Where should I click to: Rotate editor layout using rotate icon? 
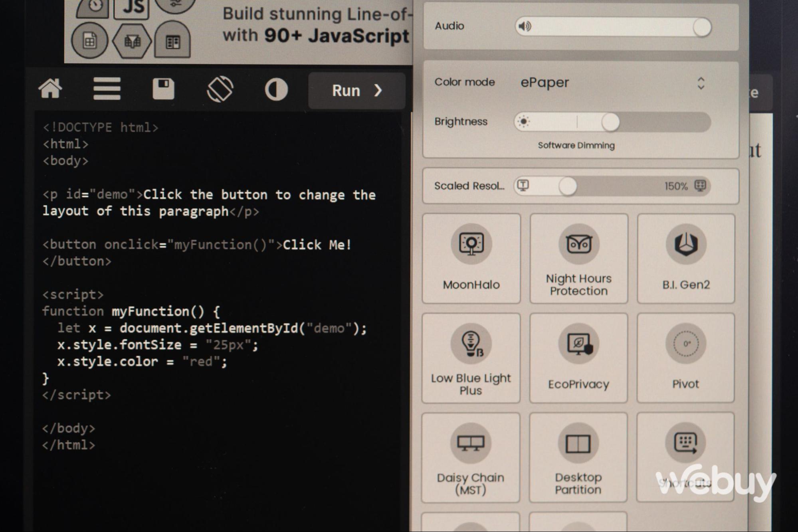[220, 89]
